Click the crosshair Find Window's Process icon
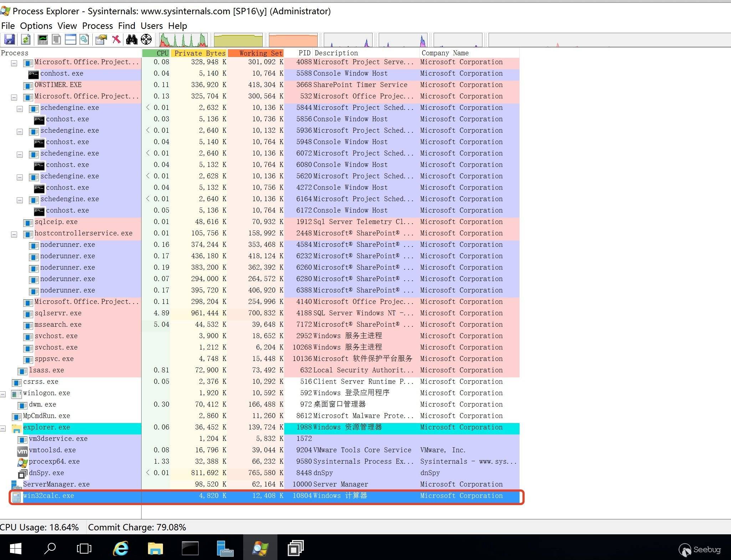Screen dimensions: 731x560 coord(146,39)
